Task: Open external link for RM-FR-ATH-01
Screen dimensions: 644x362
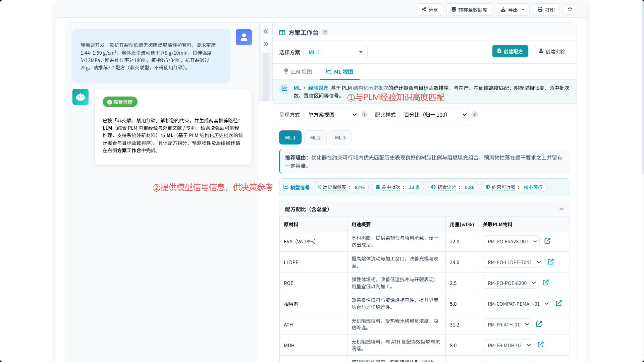Action: (x=539, y=324)
